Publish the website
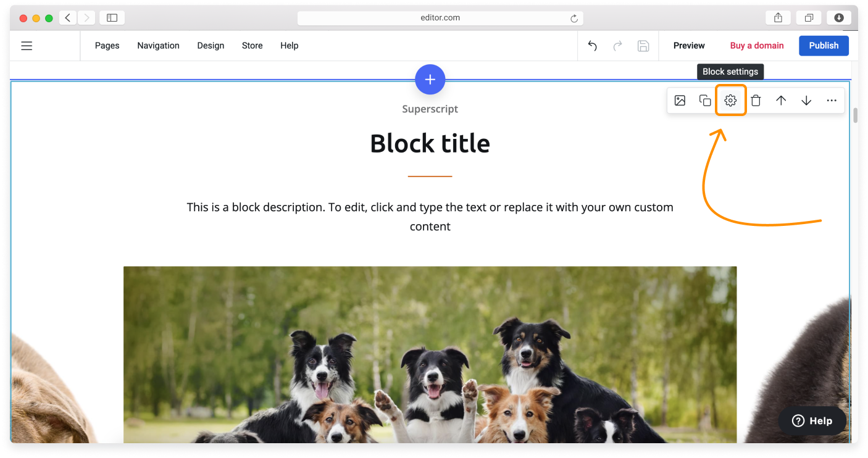This screenshot has width=868, height=458. click(x=824, y=46)
